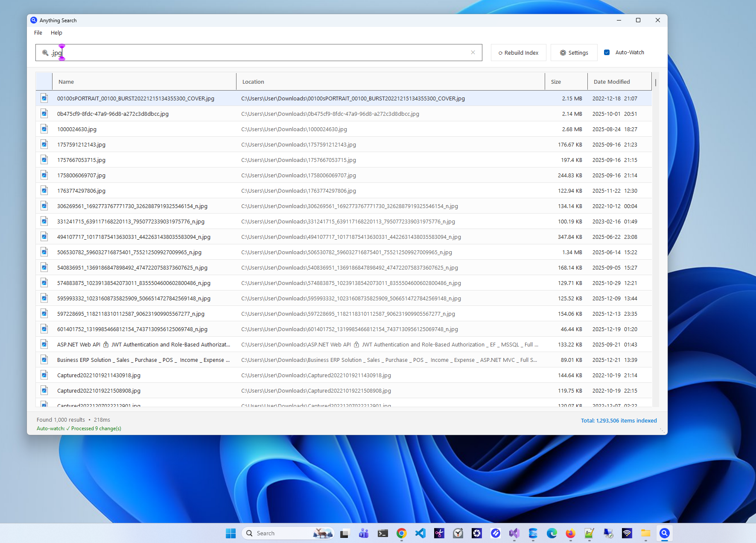Open Settings

[574, 53]
